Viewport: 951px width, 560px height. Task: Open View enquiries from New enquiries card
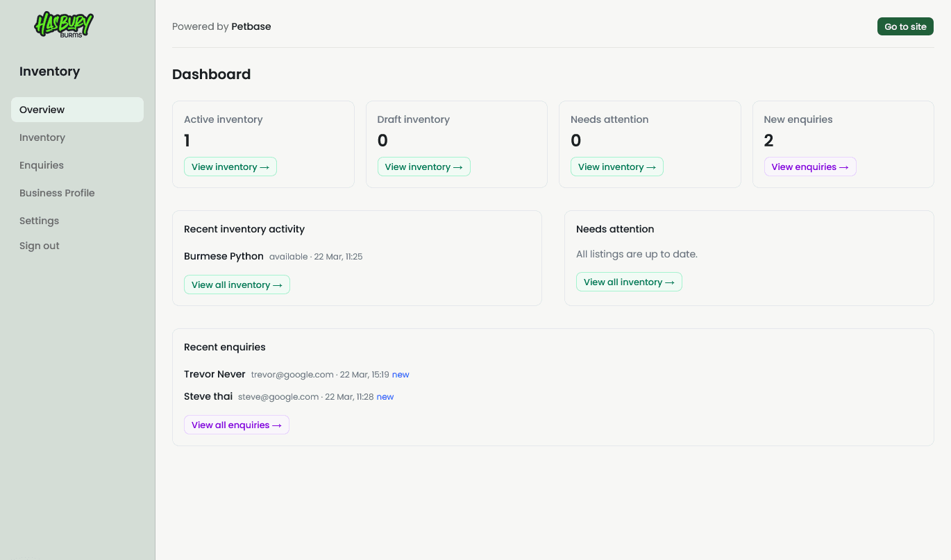[809, 167]
